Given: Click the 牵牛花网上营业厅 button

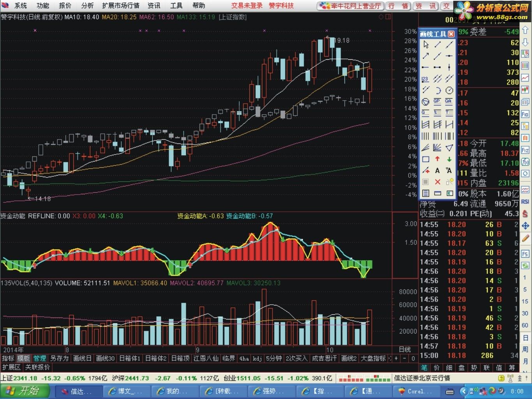Looking at the screenshot, I should coord(350,6).
